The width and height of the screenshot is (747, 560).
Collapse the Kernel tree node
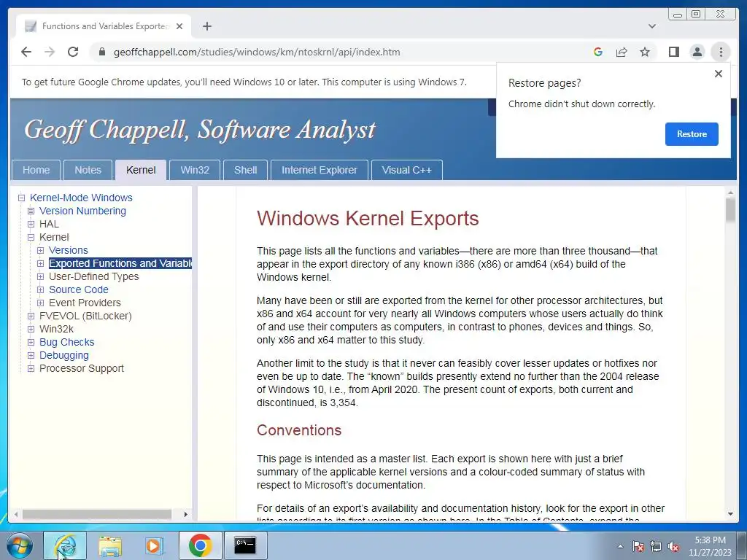[x=31, y=237]
